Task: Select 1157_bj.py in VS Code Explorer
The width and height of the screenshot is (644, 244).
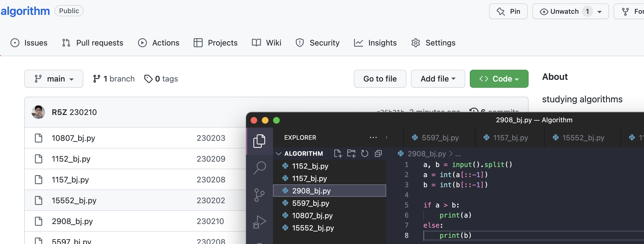Action: click(330, 179)
